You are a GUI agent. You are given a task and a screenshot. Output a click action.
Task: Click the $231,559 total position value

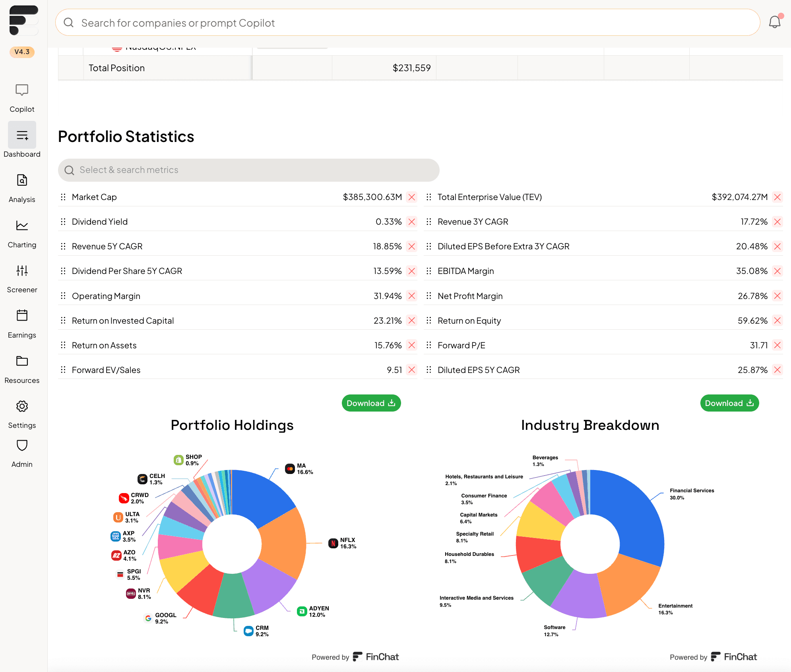(411, 68)
